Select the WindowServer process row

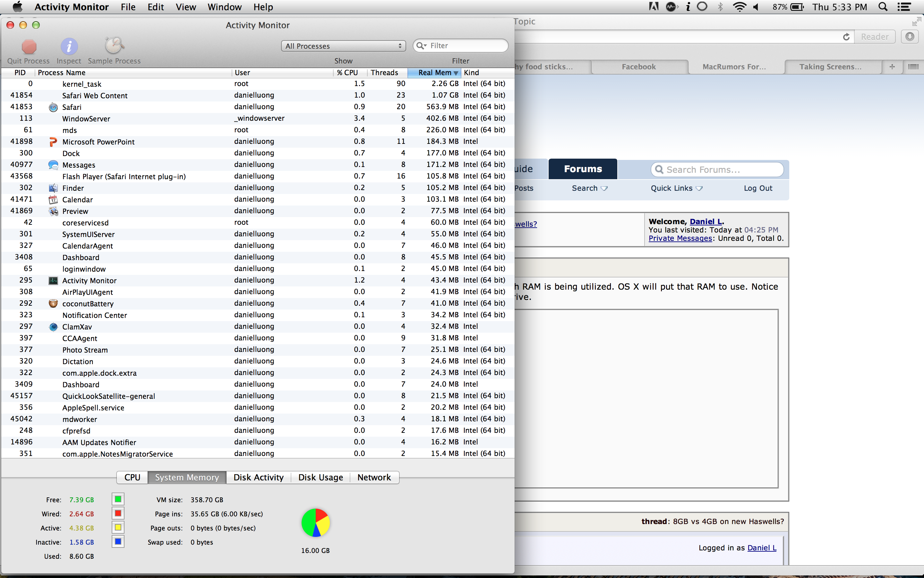point(258,118)
